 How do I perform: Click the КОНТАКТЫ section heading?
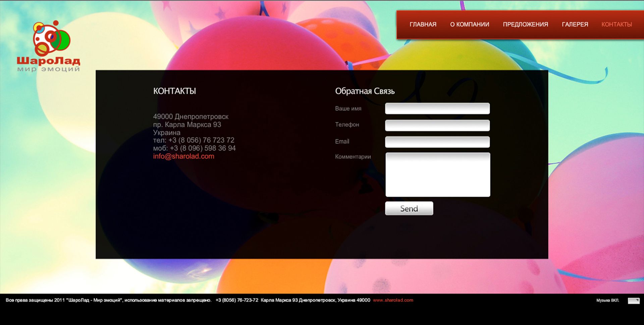(x=174, y=91)
